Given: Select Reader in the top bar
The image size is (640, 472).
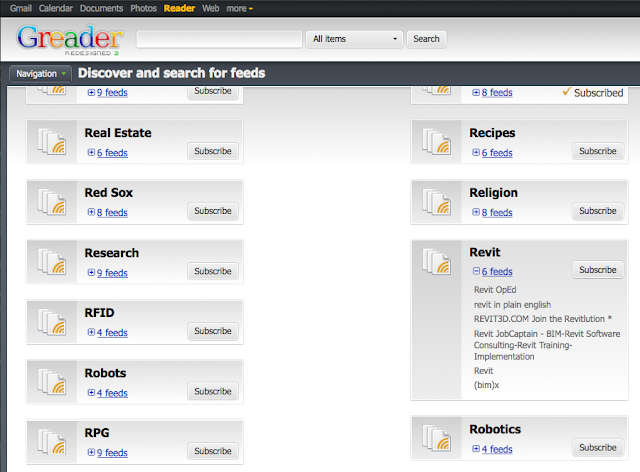Looking at the screenshot, I should (180, 8).
